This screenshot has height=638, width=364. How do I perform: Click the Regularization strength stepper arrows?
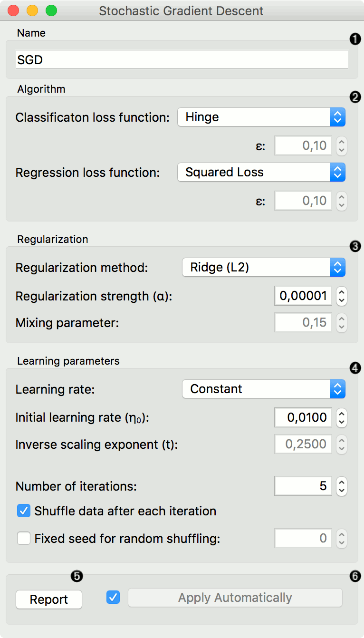click(x=341, y=297)
